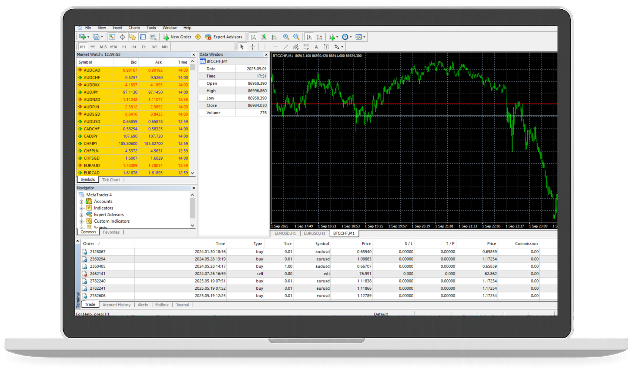
Task: Open the Favorites tab in Navigator
Action: tap(111, 232)
